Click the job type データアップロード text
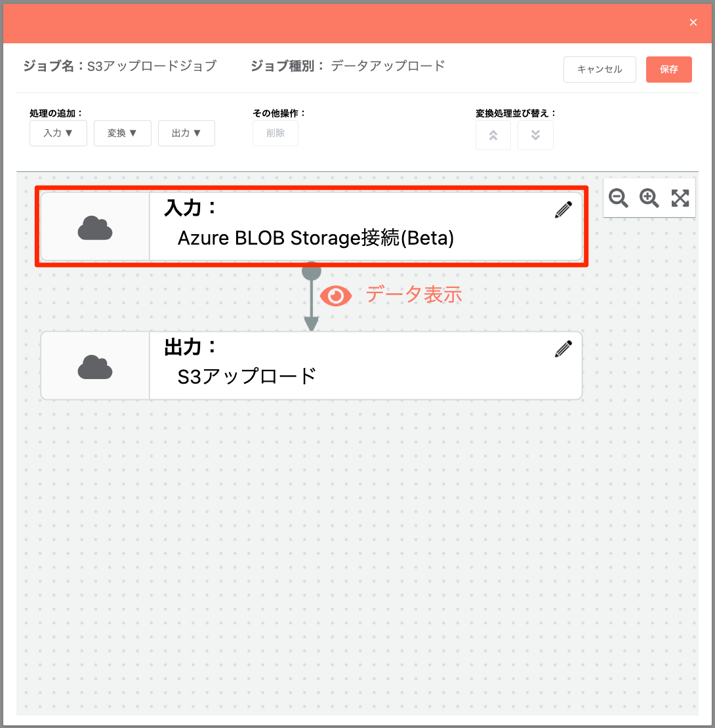 (388, 66)
